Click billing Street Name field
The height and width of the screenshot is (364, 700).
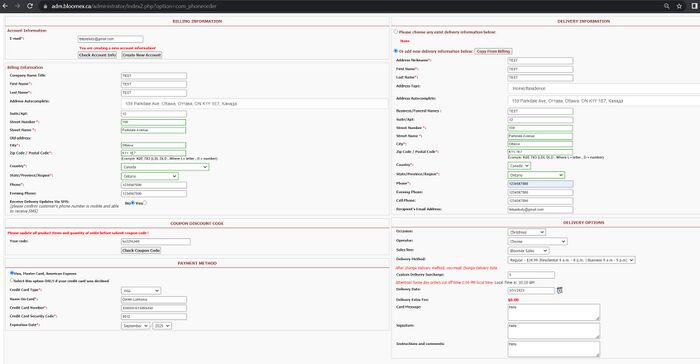click(154, 130)
